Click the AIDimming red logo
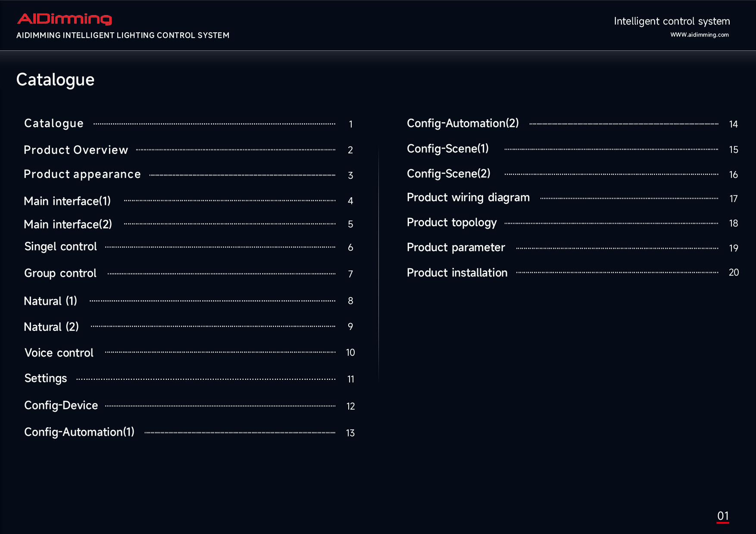Screen dimensions: 756x534 (x=65, y=19)
